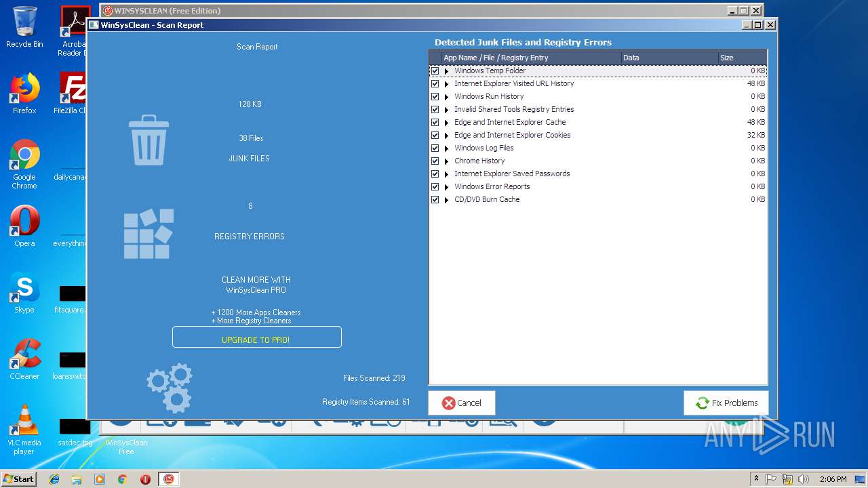Viewport: 868px width, 488px height.
Task: Expand the CD/DVD Burn Cache row
Action: (x=446, y=200)
